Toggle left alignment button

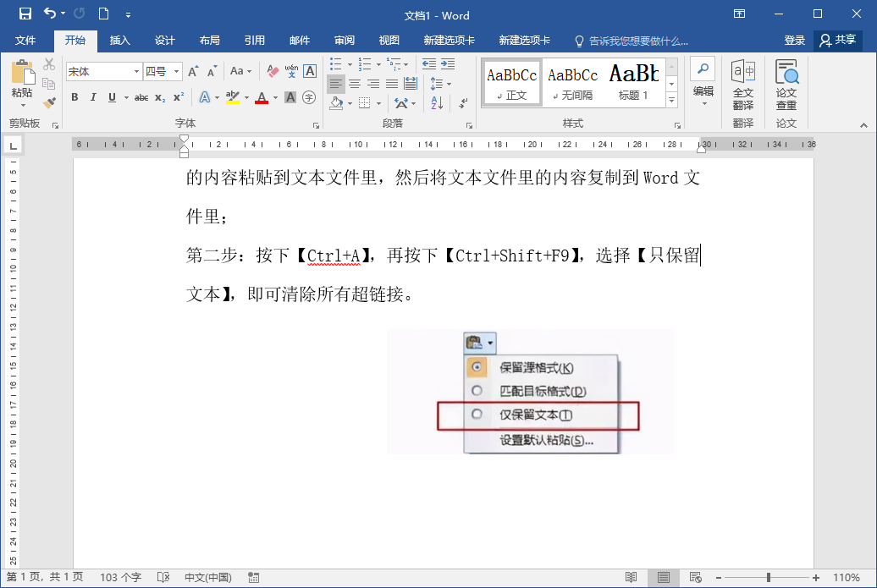click(x=335, y=84)
